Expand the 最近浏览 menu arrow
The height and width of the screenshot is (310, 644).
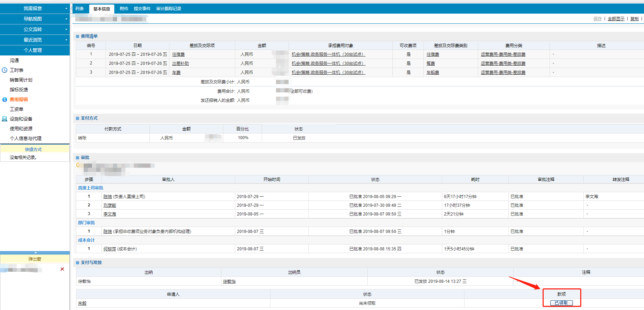(x=66, y=40)
